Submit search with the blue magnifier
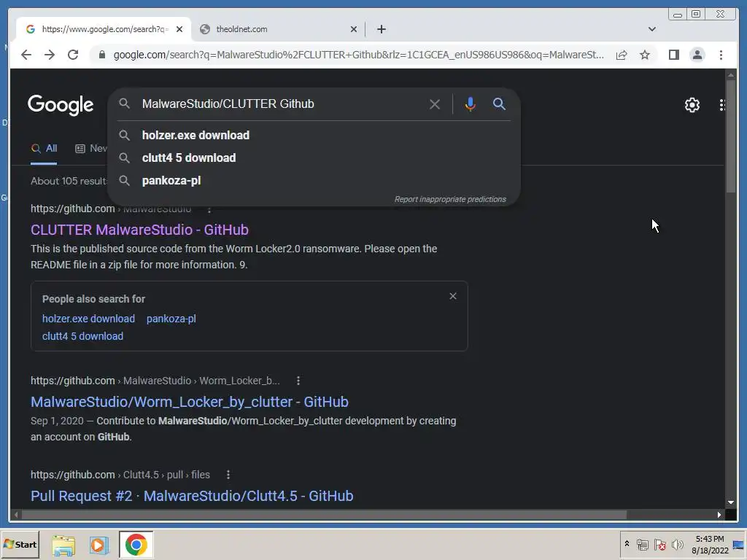This screenshot has height=560, width=747. (499, 104)
